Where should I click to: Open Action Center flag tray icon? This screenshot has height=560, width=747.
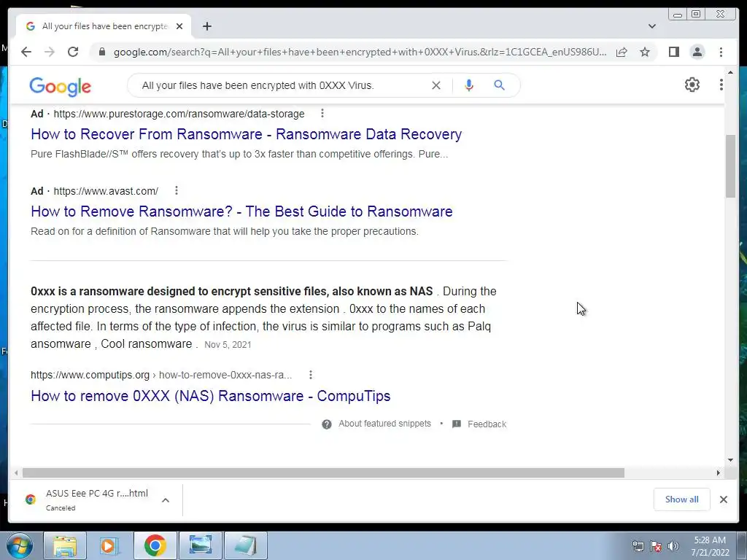(x=656, y=546)
